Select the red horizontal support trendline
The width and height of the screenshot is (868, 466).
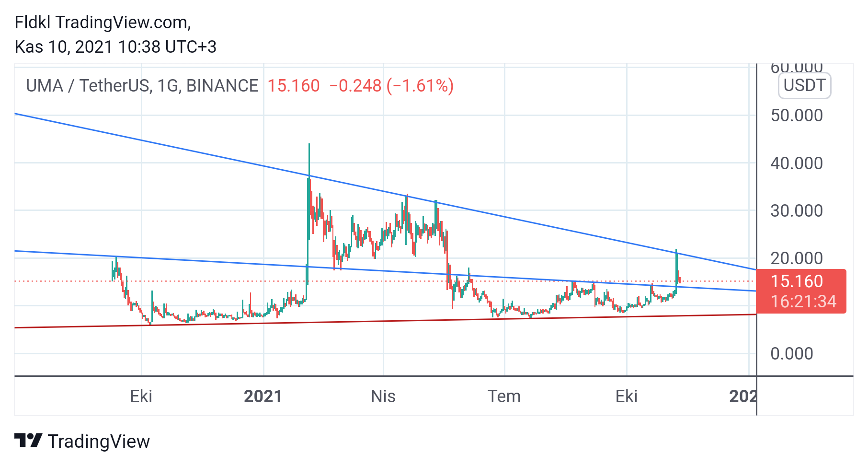386,321
